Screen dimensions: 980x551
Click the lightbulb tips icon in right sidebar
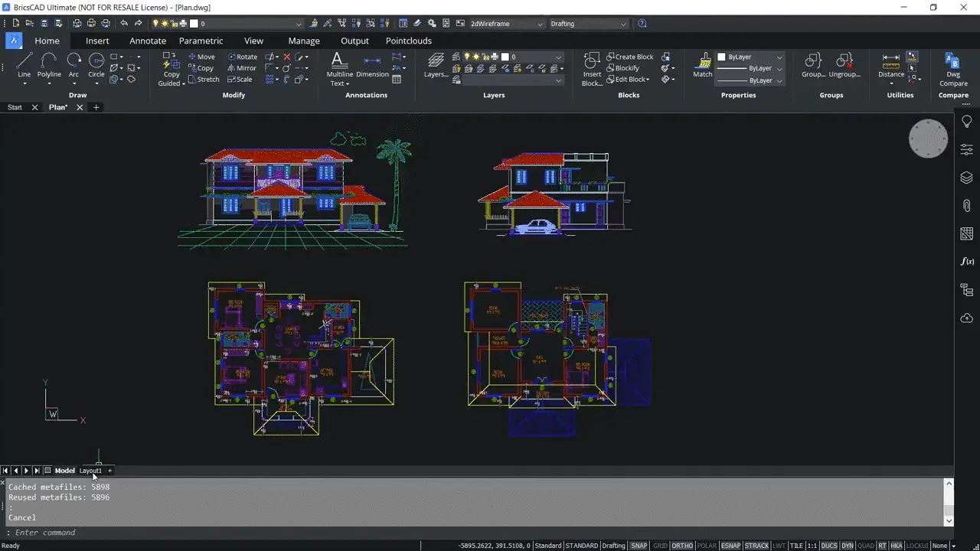pos(966,122)
